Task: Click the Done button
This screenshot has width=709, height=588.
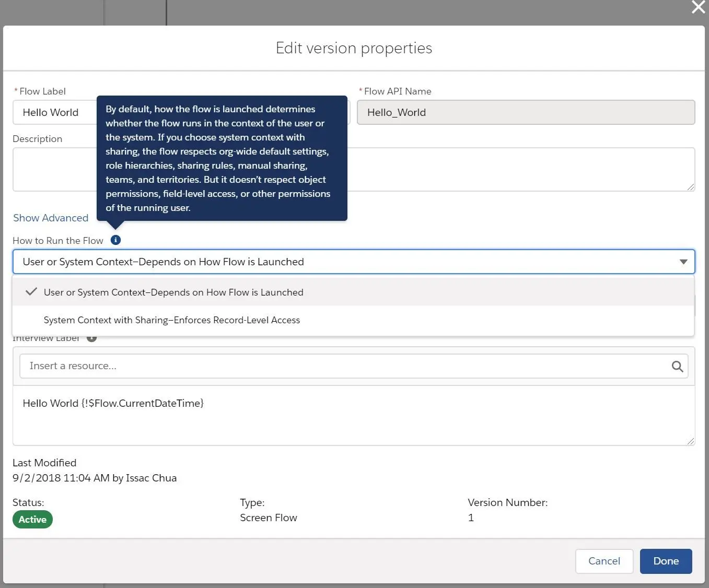Action: click(666, 561)
